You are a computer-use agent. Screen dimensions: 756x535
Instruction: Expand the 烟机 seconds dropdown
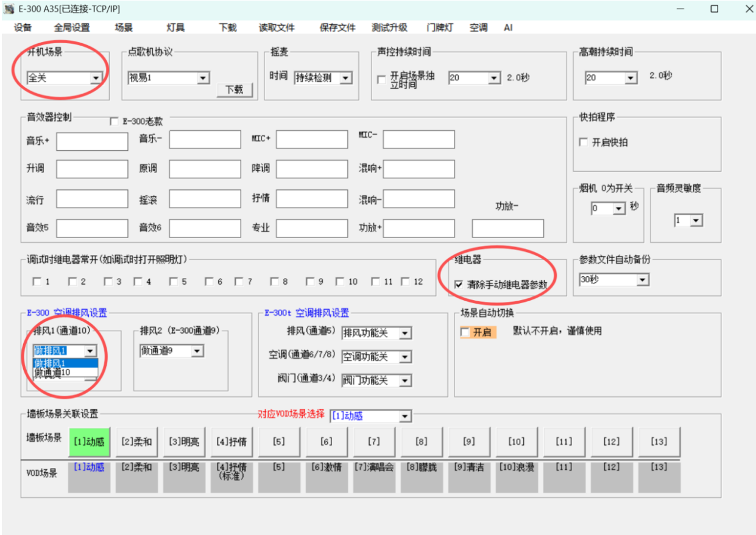[x=620, y=209]
